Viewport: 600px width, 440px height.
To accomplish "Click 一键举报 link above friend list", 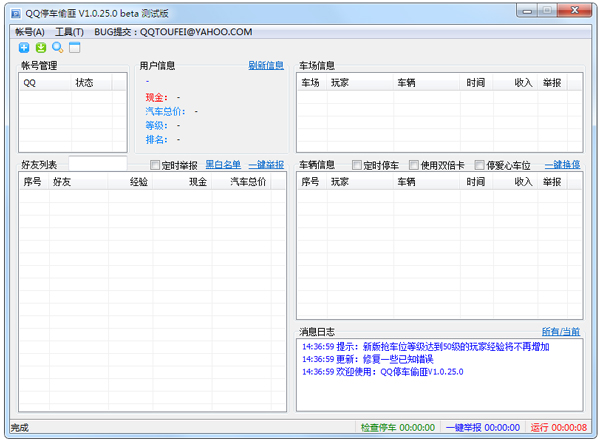I will [x=266, y=165].
